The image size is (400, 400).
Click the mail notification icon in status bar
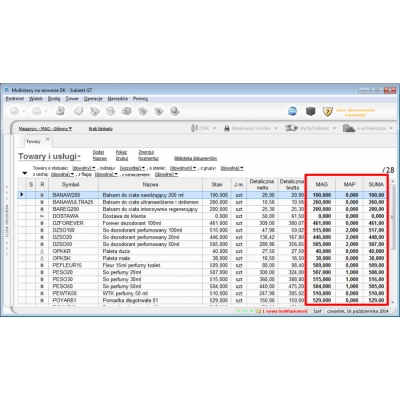[x=258, y=311]
